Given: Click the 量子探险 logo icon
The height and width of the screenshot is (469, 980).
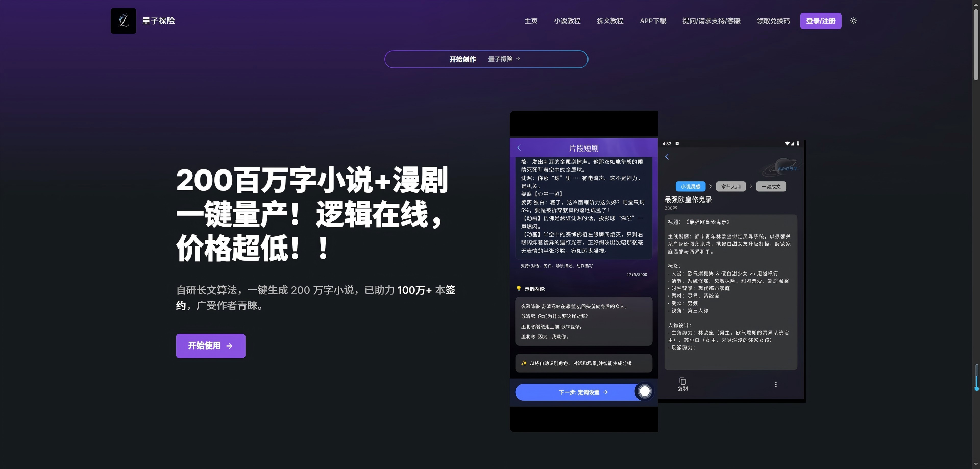Looking at the screenshot, I should click(124, 21).
